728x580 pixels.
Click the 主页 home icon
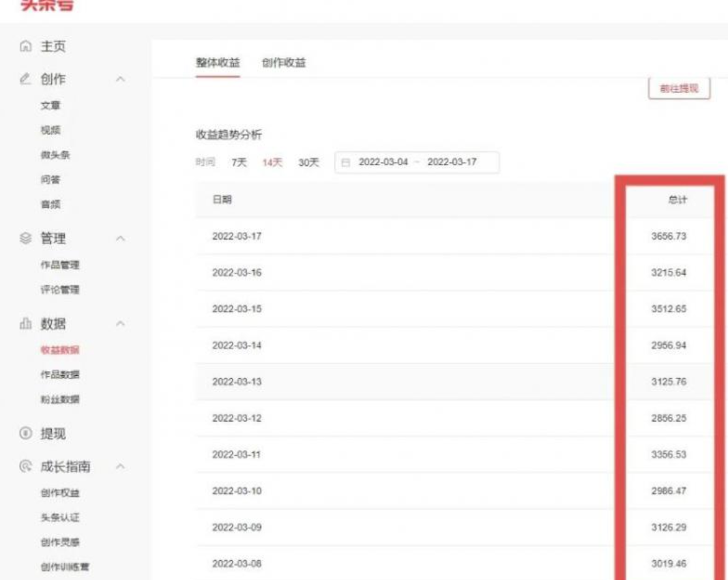pyautogui.click(x=25, y=46)
